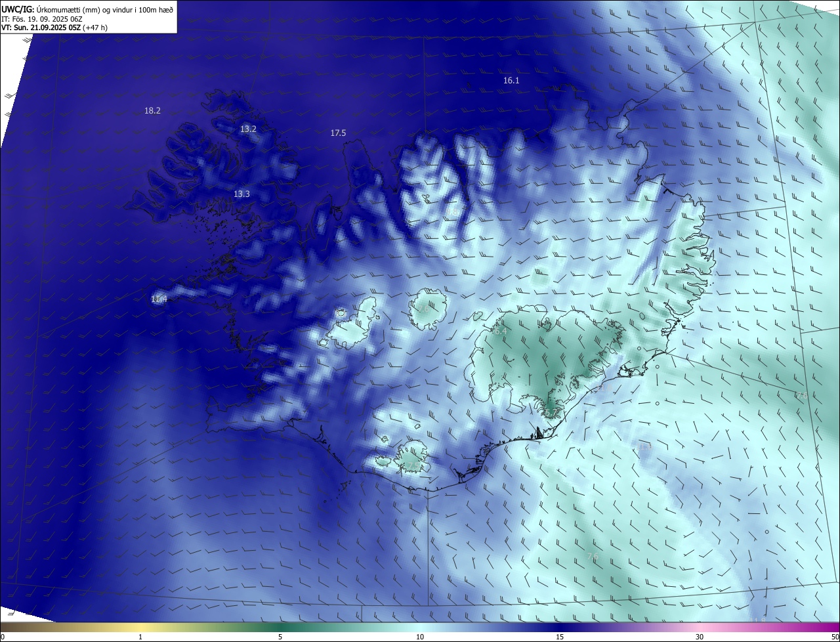Click the color scale tick label 10
The image size is (840, 642).
[420, 637]
